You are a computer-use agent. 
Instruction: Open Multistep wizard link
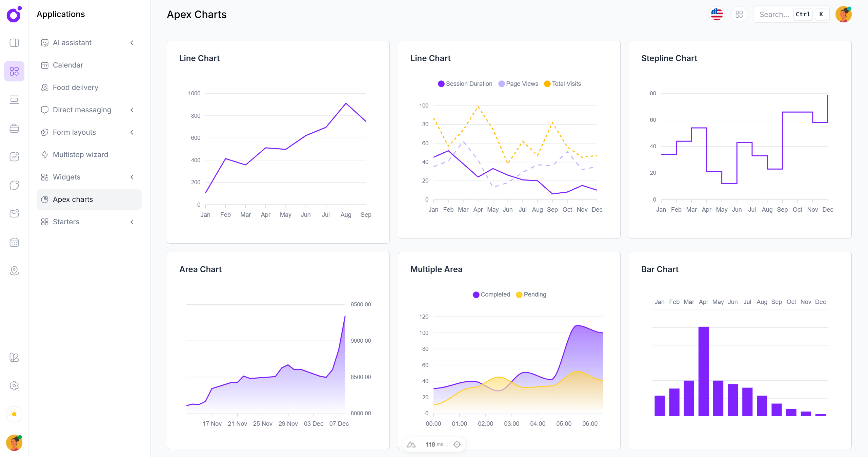tap(80, 155)
